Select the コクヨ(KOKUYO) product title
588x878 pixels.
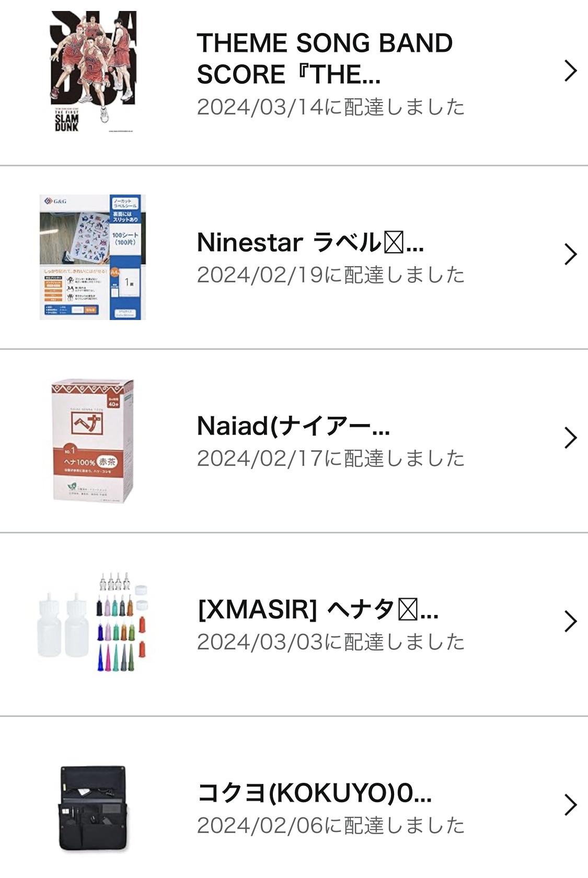[314, 793]
